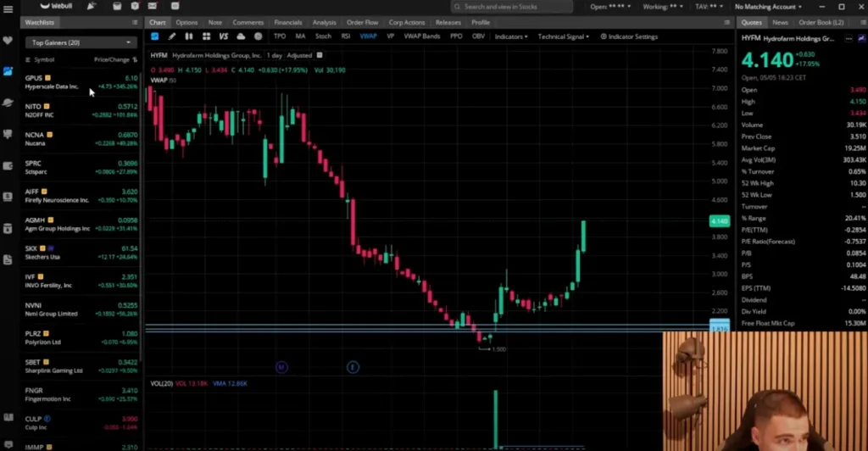868x451 pixels.
Task: Switch to the Order Book (L2) tab
Action: point(821,23)
